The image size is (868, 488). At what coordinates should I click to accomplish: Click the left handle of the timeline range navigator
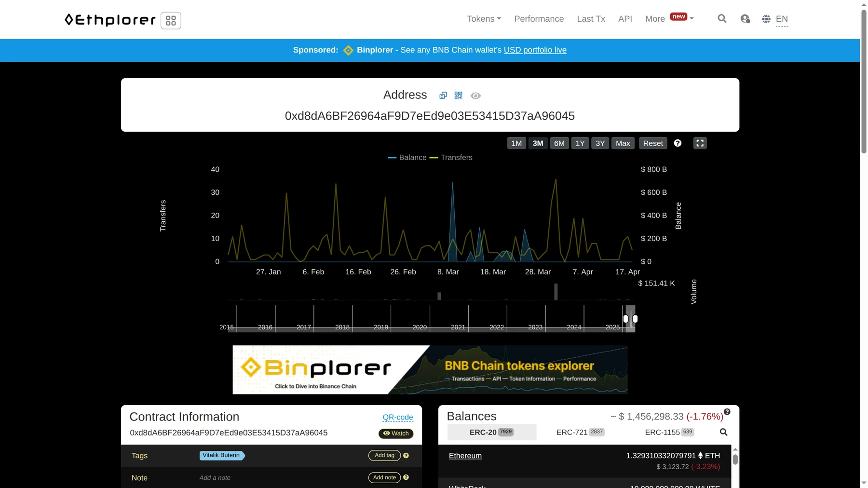click(625, 319)
